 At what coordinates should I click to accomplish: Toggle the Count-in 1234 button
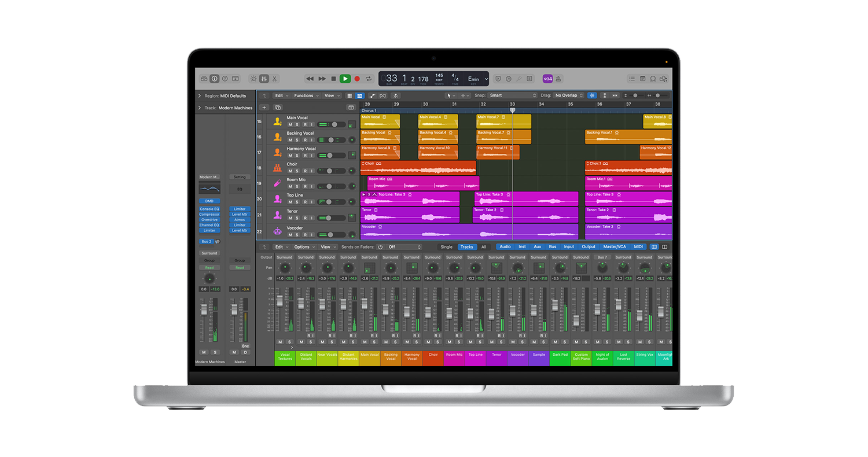pyautogui.click(x=547, y=79)
